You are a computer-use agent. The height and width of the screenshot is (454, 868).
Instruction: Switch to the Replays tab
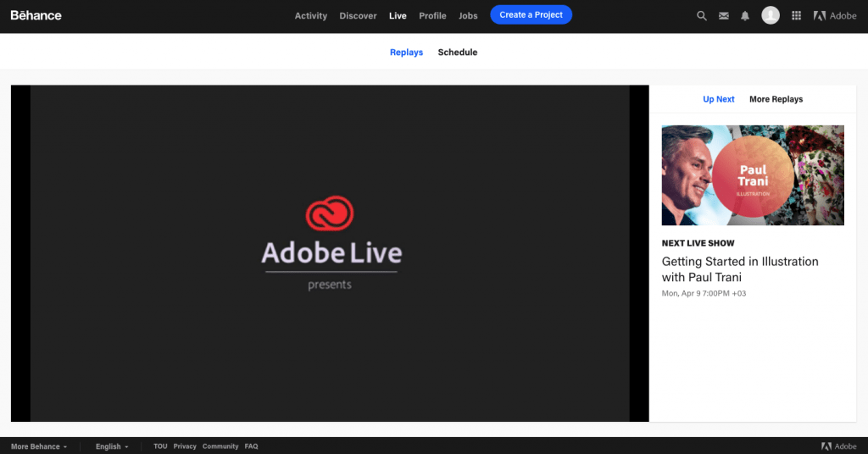(x=406, y=52)
